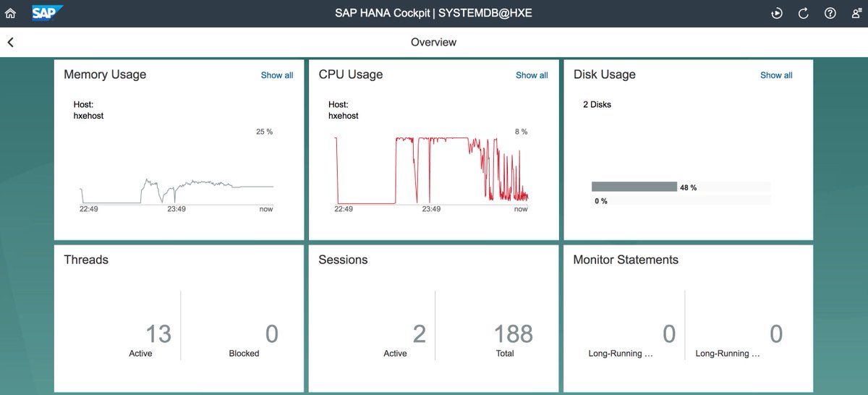Go to the Home icon

pos(10,13)
